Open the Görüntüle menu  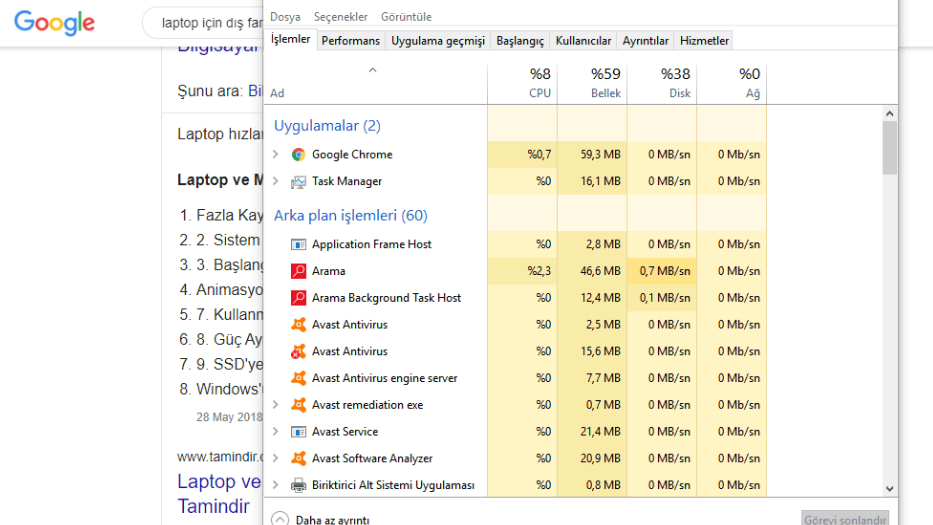tap(406, 17)
